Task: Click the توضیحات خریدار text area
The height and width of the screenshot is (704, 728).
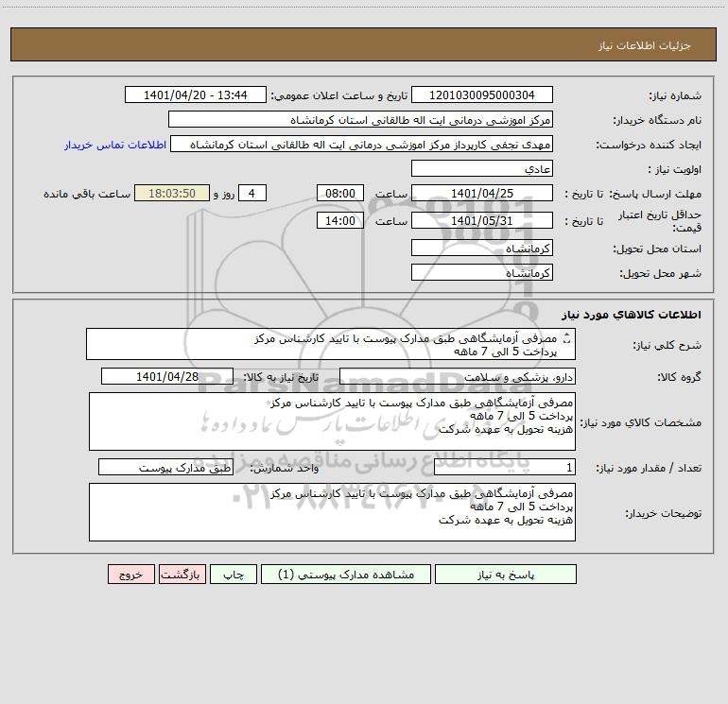Action: click(332, 512)
